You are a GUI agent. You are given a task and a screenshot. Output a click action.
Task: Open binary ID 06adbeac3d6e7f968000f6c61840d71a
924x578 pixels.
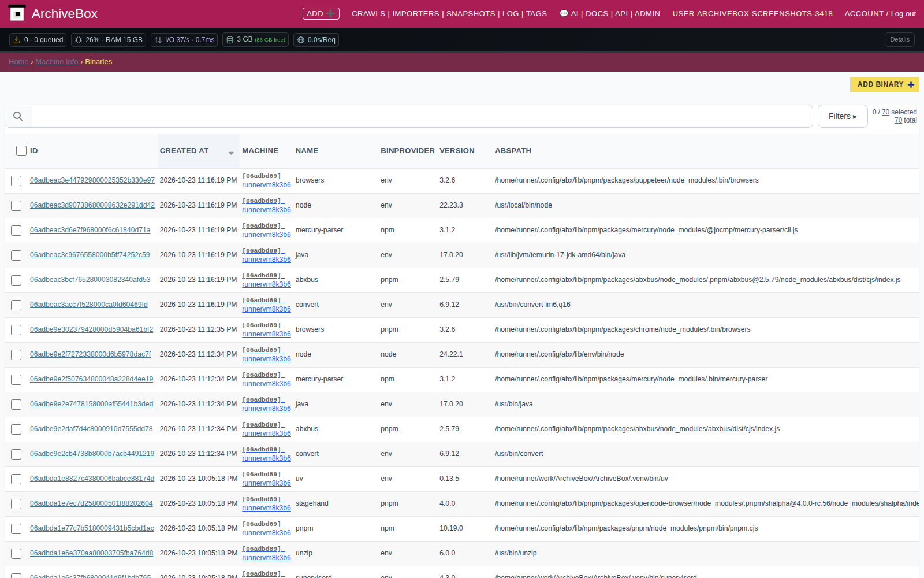90,230
